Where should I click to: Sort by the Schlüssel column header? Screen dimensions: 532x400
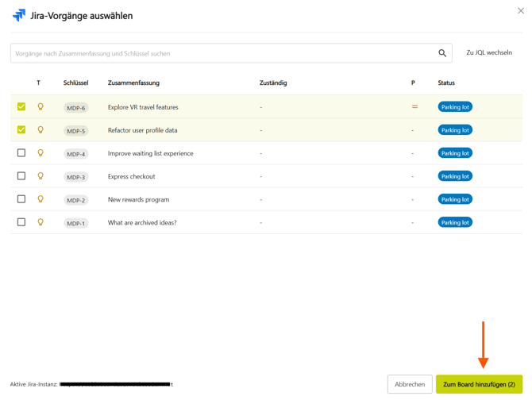coord(75,83)
